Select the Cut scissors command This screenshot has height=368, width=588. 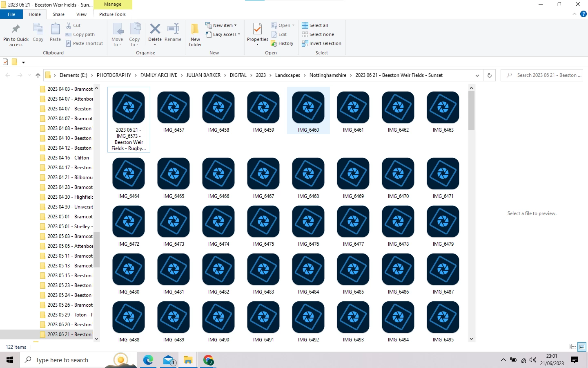pos(73,25)
